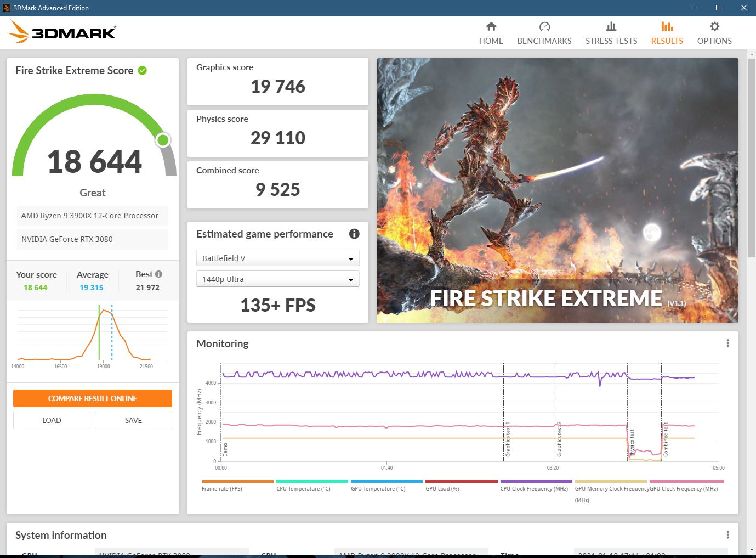Open the Home section via house icon
This screenshot has width=756, height=558.
(x=491, y=27)
